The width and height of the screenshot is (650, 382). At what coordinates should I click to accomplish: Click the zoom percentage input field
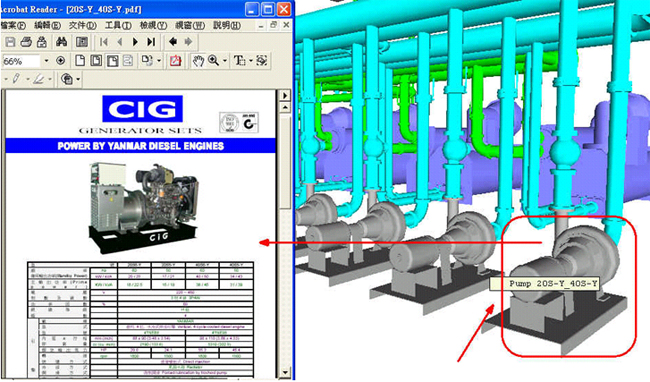pos(21,61)
